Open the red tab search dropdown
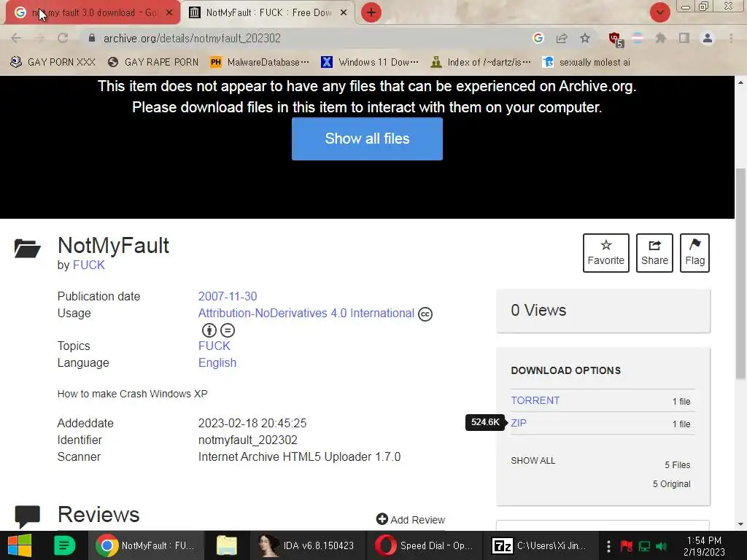This screenshot has height=560, width=747. click(x=659, y=12)
